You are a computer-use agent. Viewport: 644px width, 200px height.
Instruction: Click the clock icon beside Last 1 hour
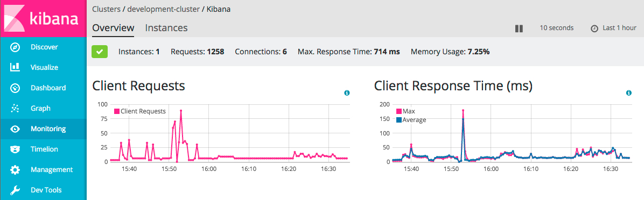[x=594, y=28]
